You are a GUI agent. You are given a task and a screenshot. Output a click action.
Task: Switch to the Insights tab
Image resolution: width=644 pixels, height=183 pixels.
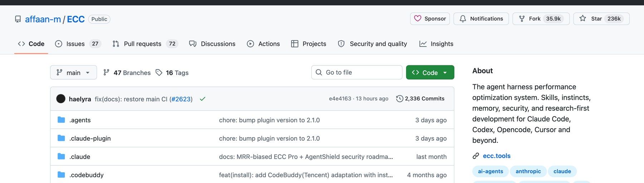[436, 44]
